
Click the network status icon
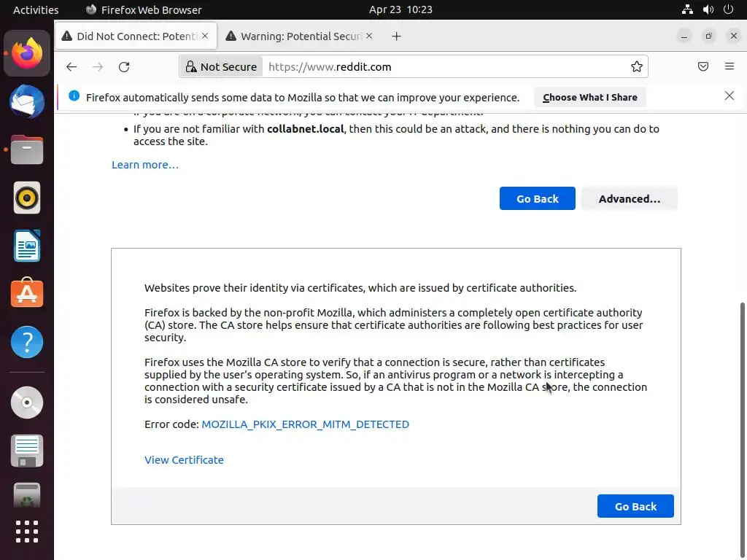pyautogui.click(x=687, y=9)
